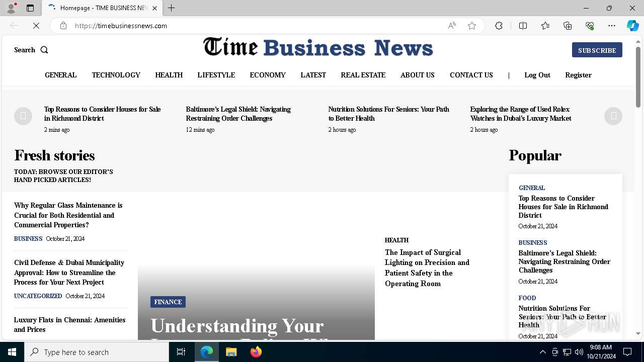Show previous headlines in the carousel
This screenshot has height=362, width=644.
23,116
